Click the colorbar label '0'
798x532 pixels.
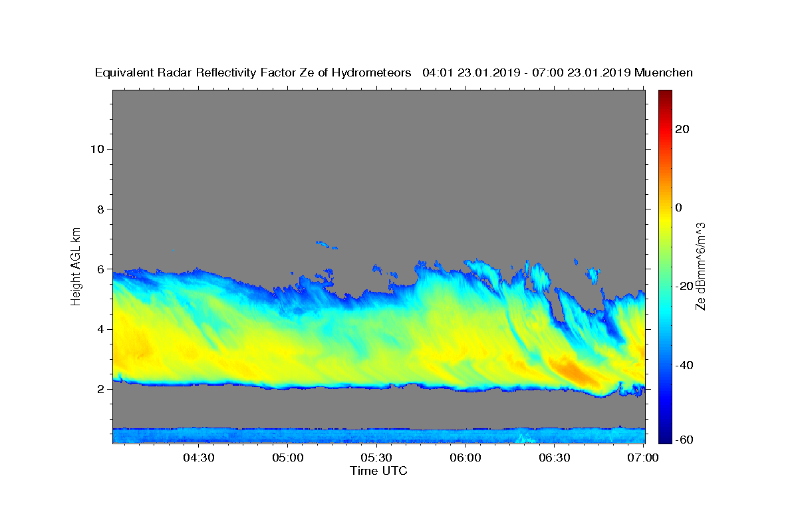click(679, 207)
